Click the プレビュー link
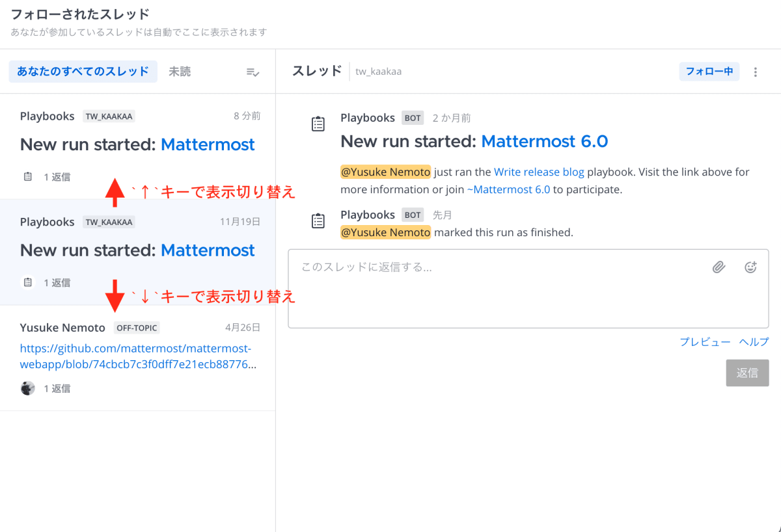Screen dimensions: 781x532 pos(705,341)
